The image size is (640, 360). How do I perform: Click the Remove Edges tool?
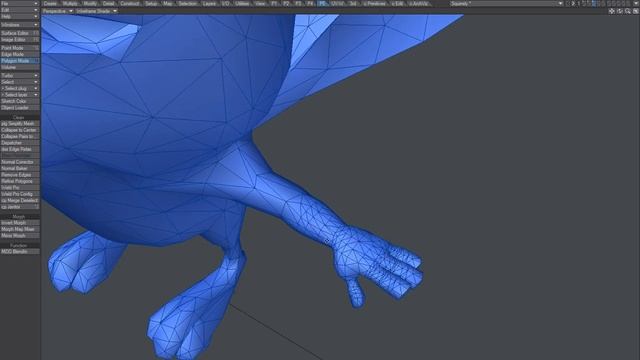click(x=20, y=175)
